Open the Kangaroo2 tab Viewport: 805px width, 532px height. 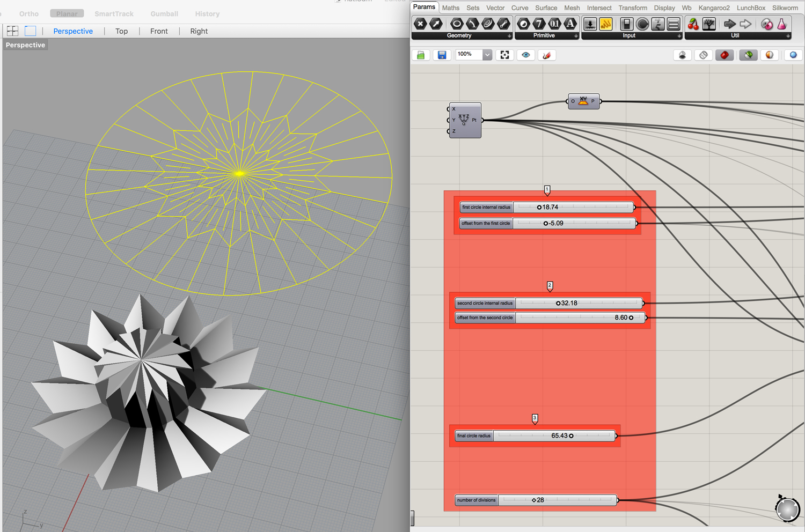pos(714,8)
